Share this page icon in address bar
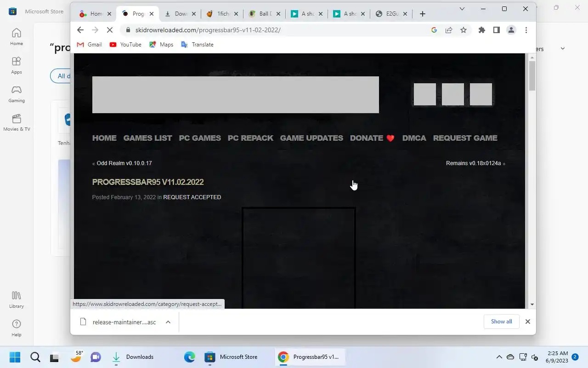The height and width of the screenshot is (368, 588). click(x=449, y=30)
